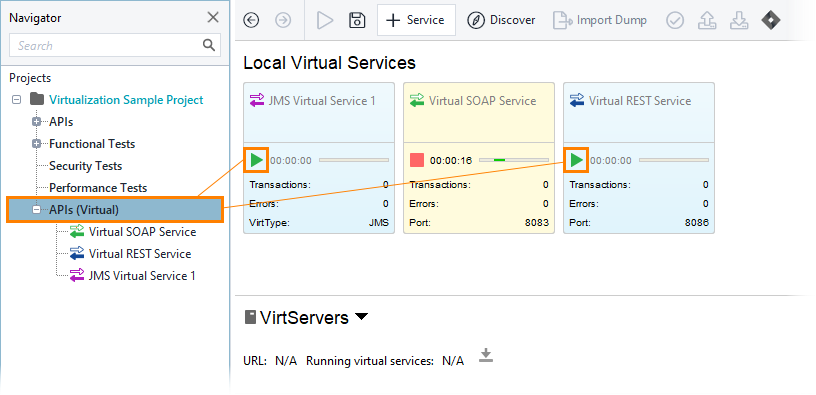Click the download icon next to running virtual services
Screen dimensions: 816x395
coord(486,356)
